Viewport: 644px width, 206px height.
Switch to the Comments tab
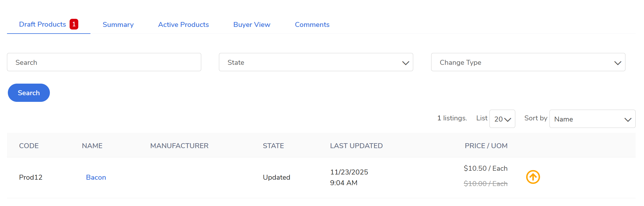[312, 25]
